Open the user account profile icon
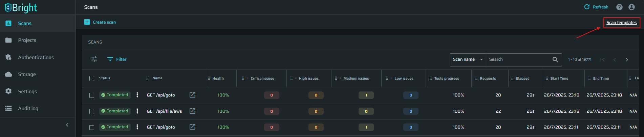 tap(631, 7)
